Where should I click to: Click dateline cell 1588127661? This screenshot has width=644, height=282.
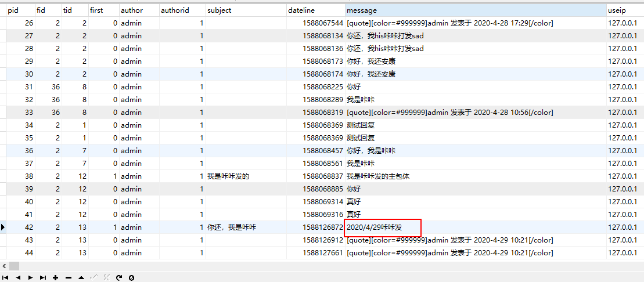(x=316, y=252)
